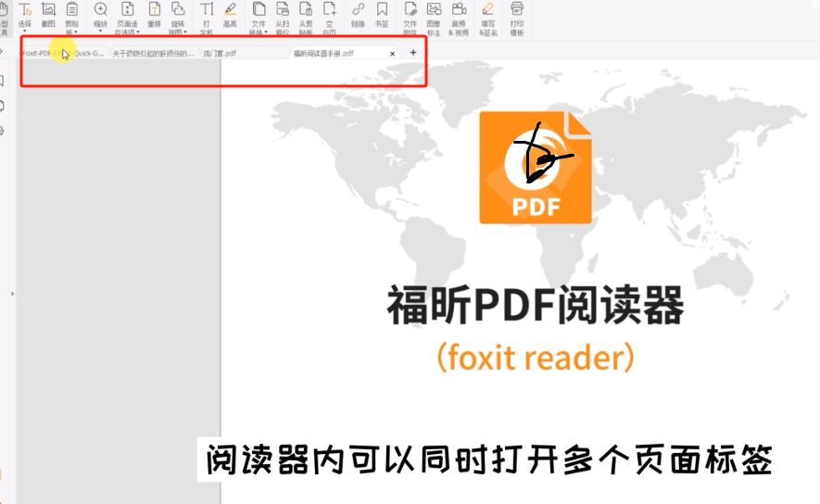
Task: Switch to the 关于药物引起的肝损伤的... tab
Action: [153, 54]
